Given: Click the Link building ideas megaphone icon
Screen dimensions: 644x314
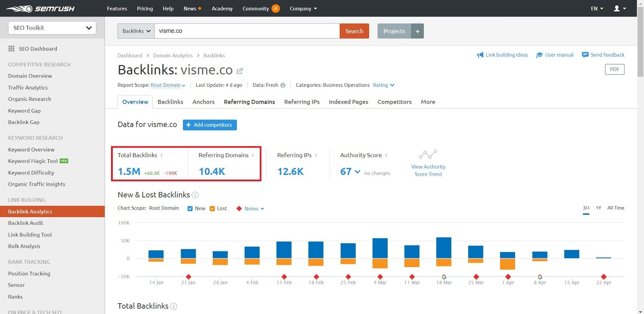Looking at the screenshot, I should tap(480, 55).
